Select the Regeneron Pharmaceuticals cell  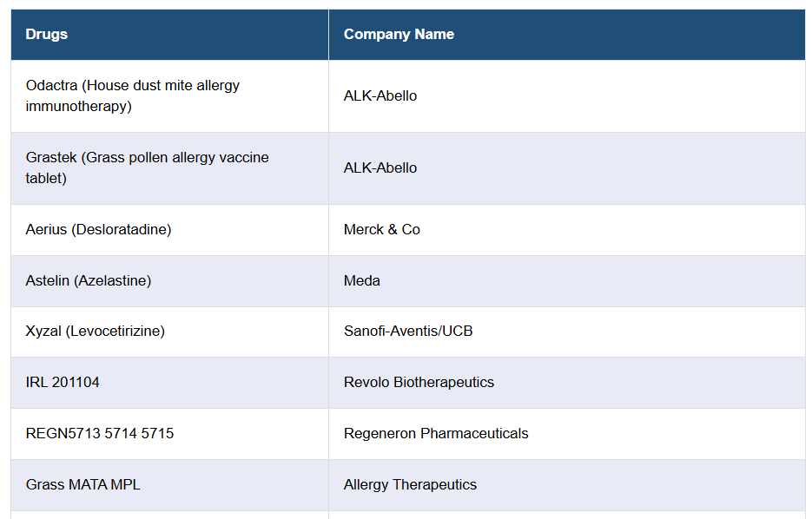tap(436, 434)
